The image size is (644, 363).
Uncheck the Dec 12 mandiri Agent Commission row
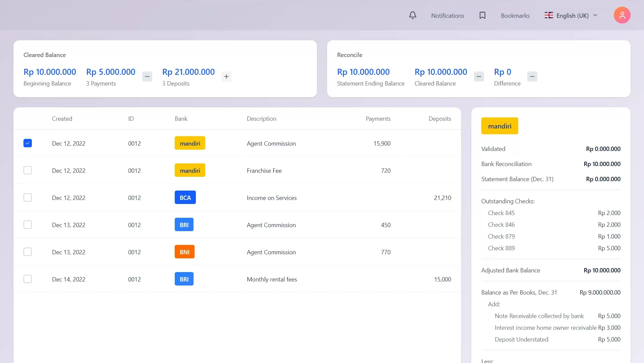tap(28, 143)
